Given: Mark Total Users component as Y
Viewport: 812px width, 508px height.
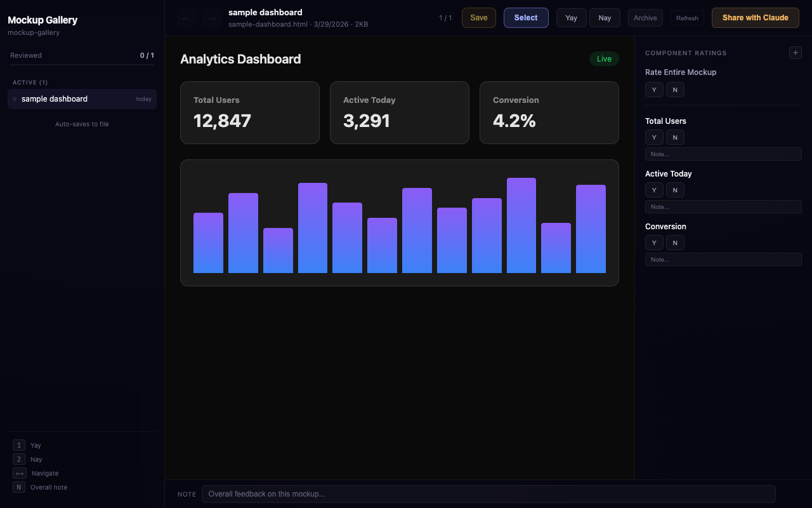Looking at the screenshot, I should pos(654,137).
